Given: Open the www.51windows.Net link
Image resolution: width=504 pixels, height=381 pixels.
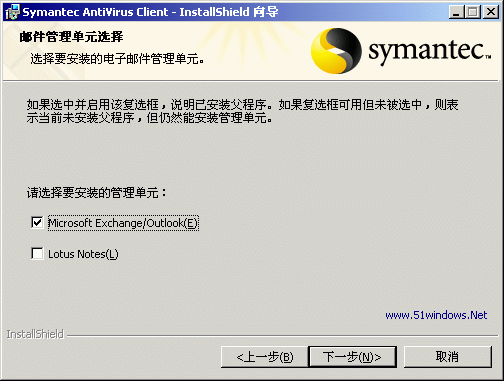Looking at the screenshot, I should click(x=436, y=315).
